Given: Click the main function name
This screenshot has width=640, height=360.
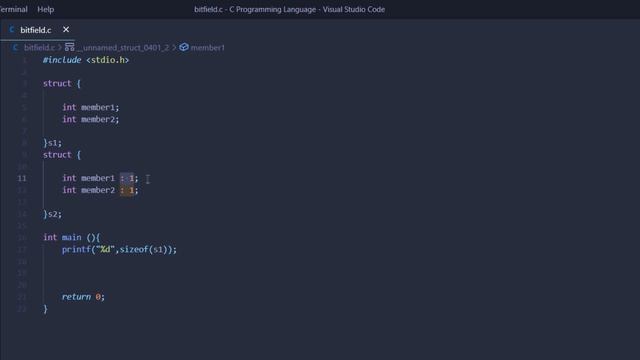Looking at the screenshot, I should click(71, 237).
